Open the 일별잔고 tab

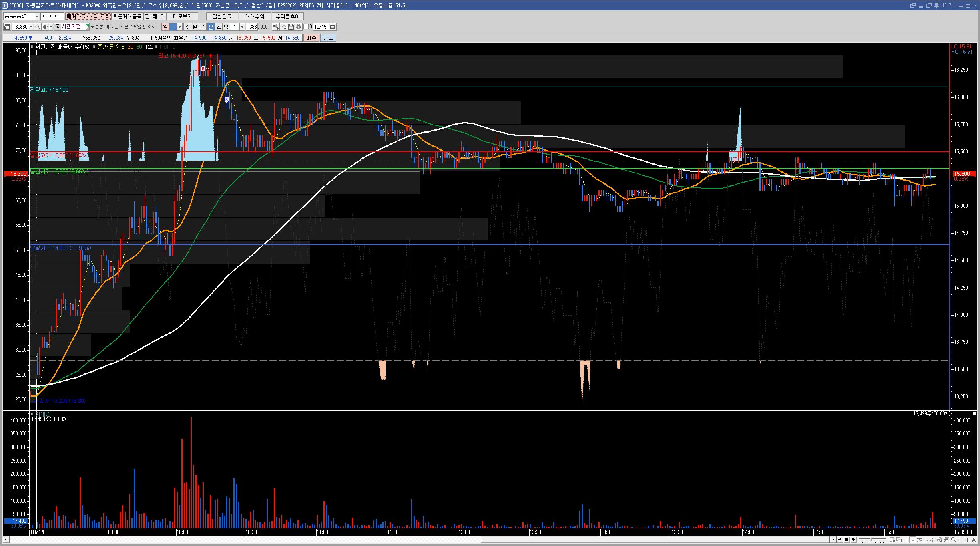coord(222,16)
